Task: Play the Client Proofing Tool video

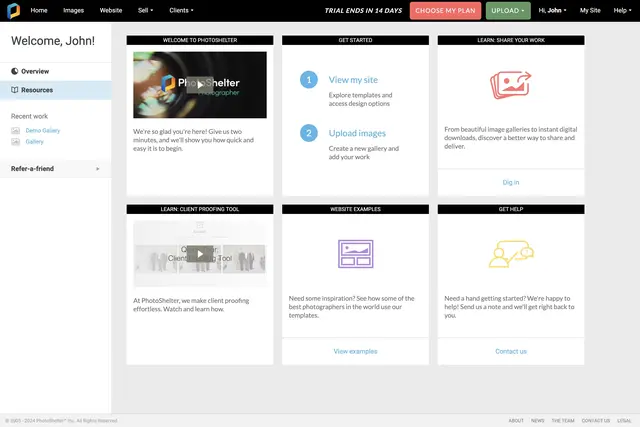Action: point(200,254)
